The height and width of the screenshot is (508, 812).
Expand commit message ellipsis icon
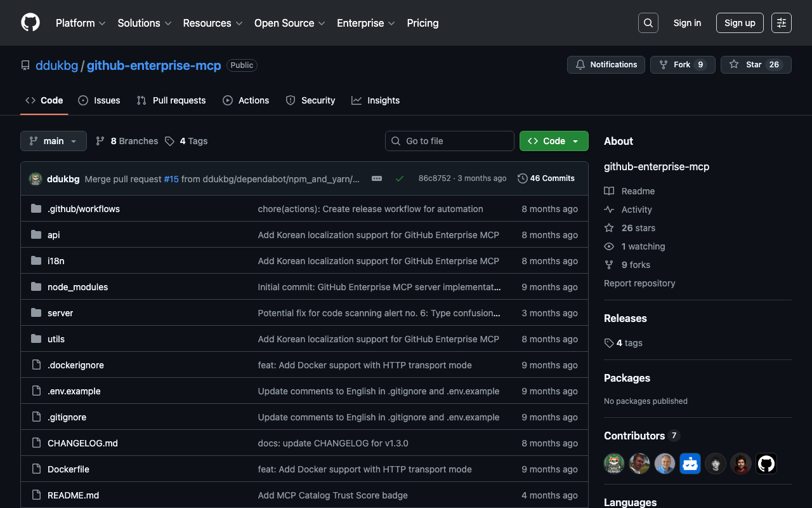pos(377,178)
